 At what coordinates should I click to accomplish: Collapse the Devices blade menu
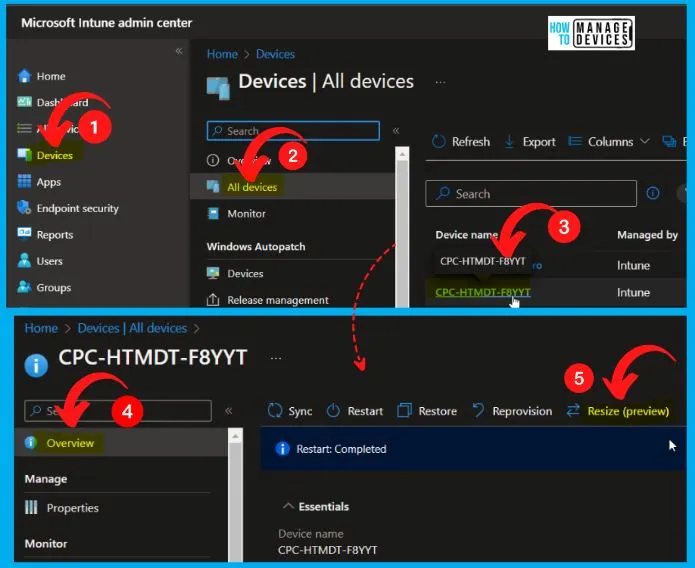(396, 131)
